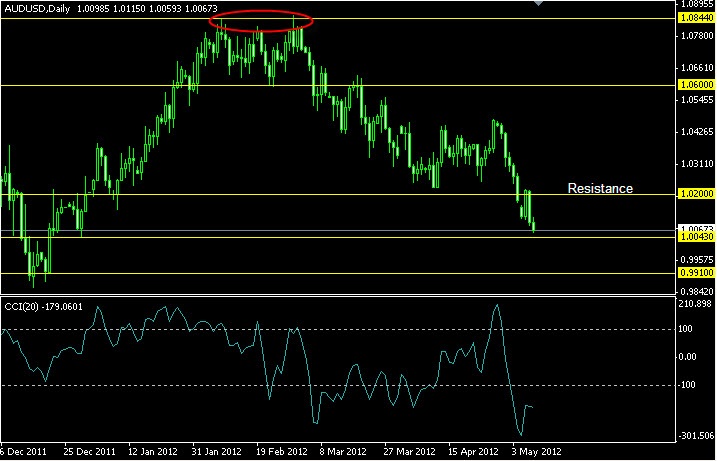
Task: Click the yellow 0.99100 price level tag
Action: (x=697, y=273)
